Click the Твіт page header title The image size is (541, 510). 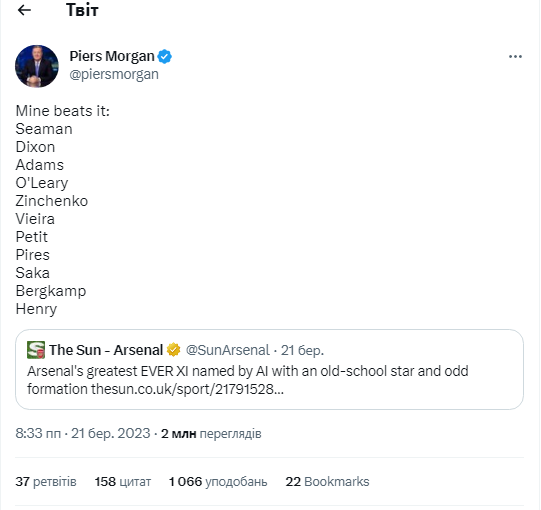click(82, 10)
